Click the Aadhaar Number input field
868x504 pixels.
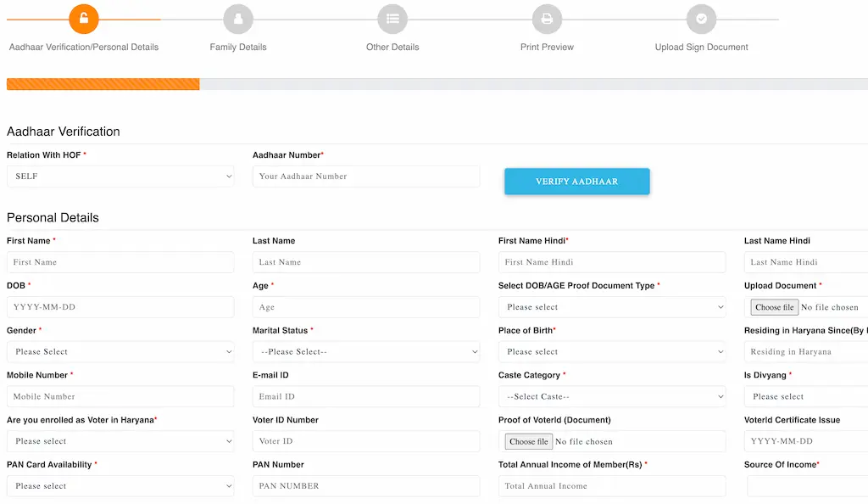tap(366, 176)
